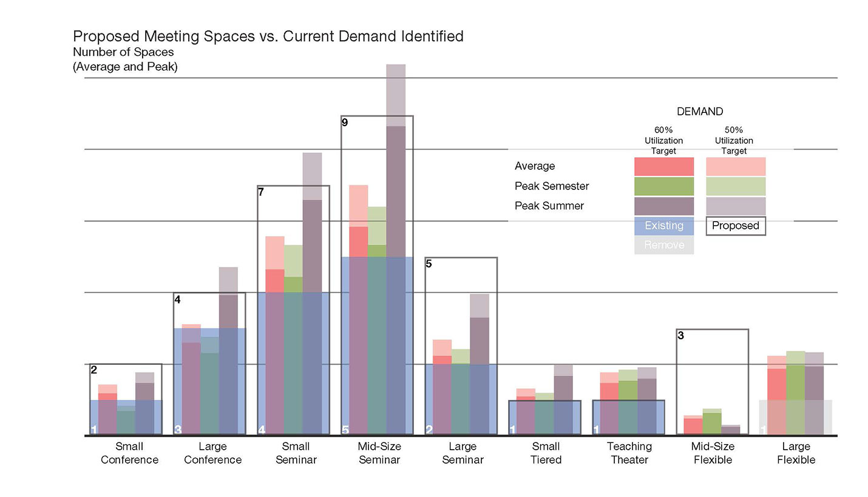Pick the dark red Average 60% swatch
Screen dimensions: 868x497
click(664, 166)
